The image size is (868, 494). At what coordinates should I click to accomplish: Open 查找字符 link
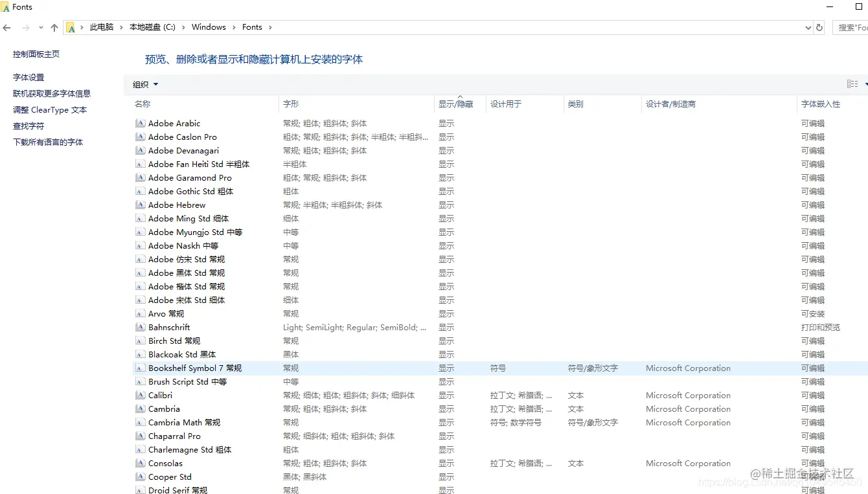29,126
